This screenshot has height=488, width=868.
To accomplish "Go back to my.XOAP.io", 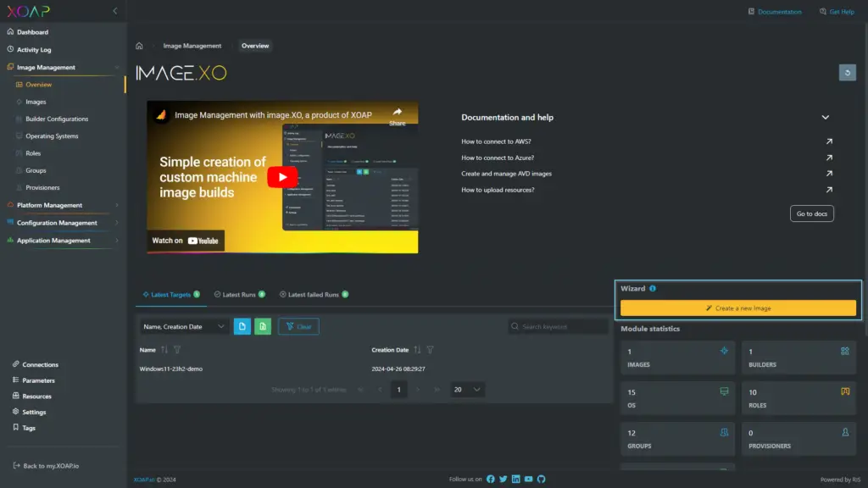I will click(x=50, y=466).
